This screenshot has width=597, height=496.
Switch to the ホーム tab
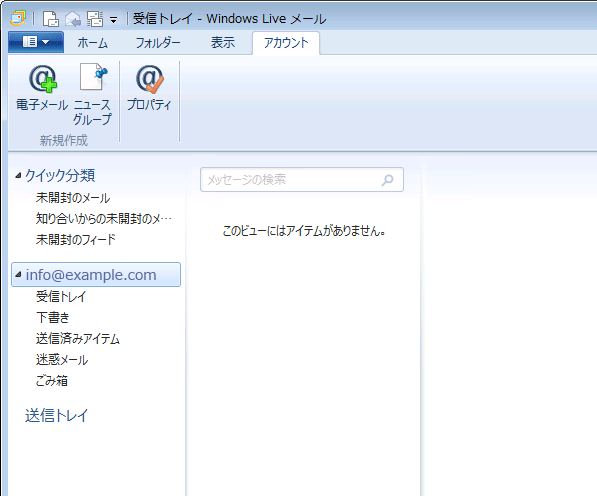(93, 43)
